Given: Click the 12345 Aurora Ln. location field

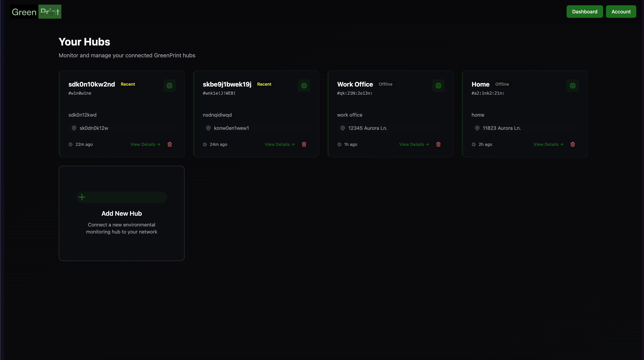Looking at the screenshot, I should 367,128.
